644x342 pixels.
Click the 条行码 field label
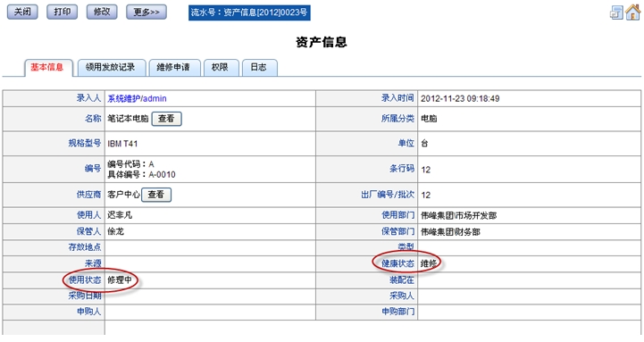[x=402, y=169]
